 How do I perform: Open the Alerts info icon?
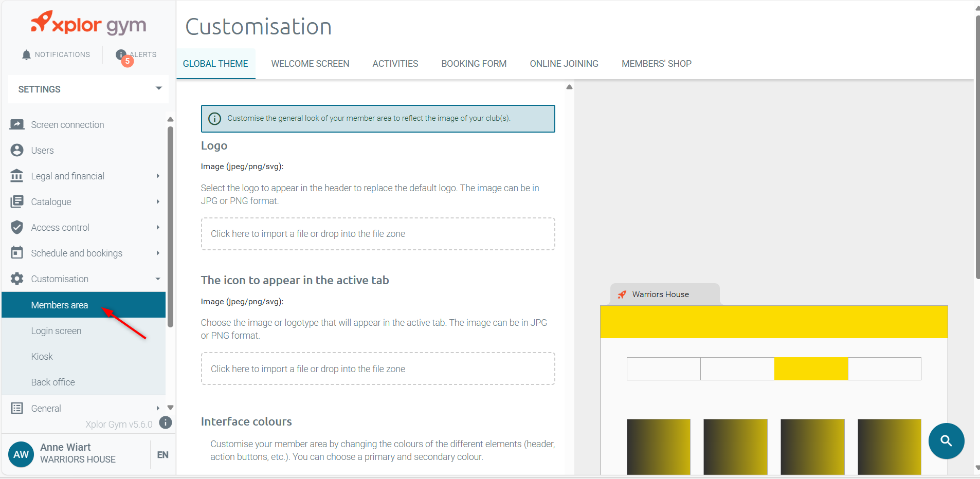pos(121,54)
